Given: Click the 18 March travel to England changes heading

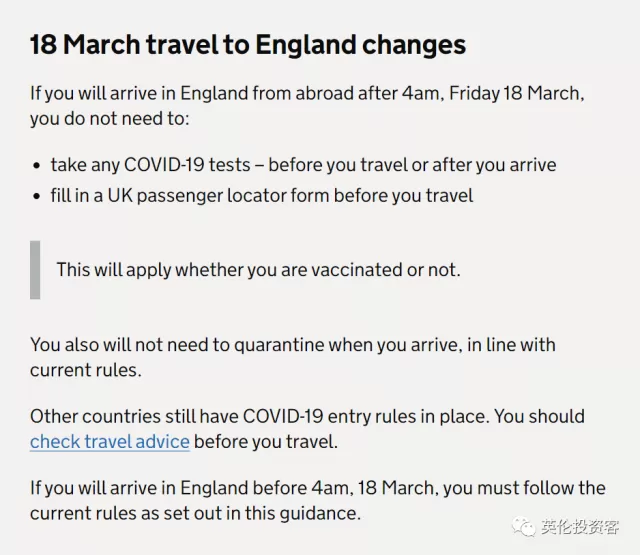Looking at the screenshot, I should pyautogui.click(x=248, y=44).
